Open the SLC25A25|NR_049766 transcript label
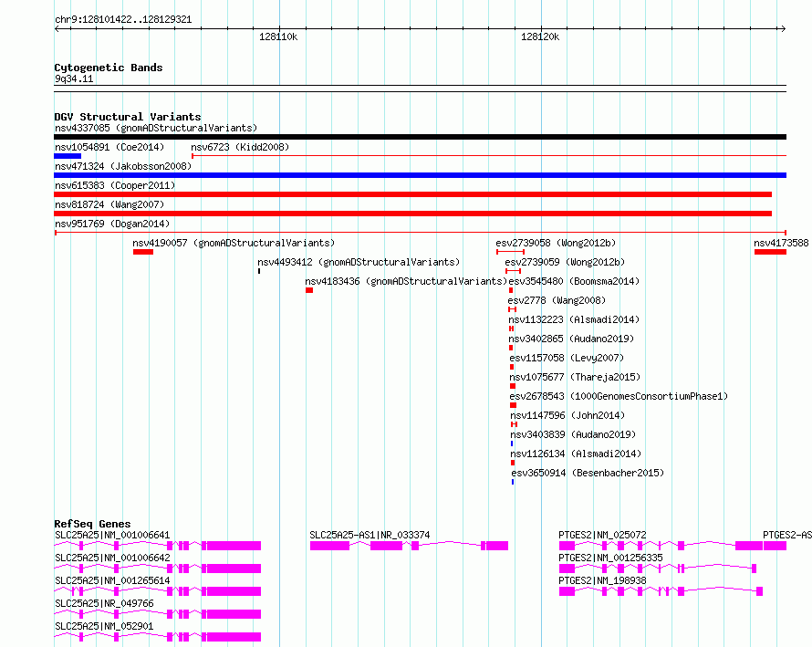 pos(104,603)
